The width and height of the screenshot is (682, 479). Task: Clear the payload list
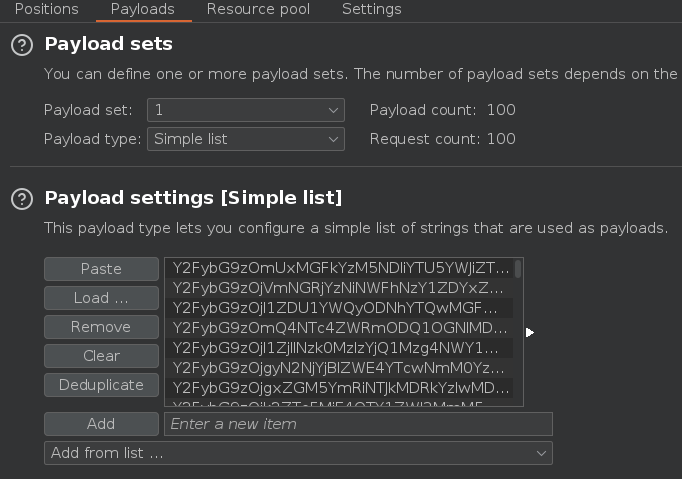coord(101,356)
